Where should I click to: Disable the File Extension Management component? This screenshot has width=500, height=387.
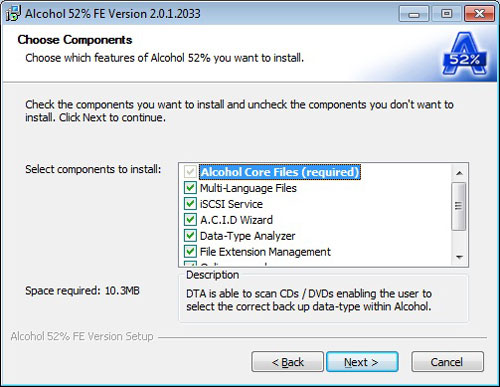click(190, 251)
